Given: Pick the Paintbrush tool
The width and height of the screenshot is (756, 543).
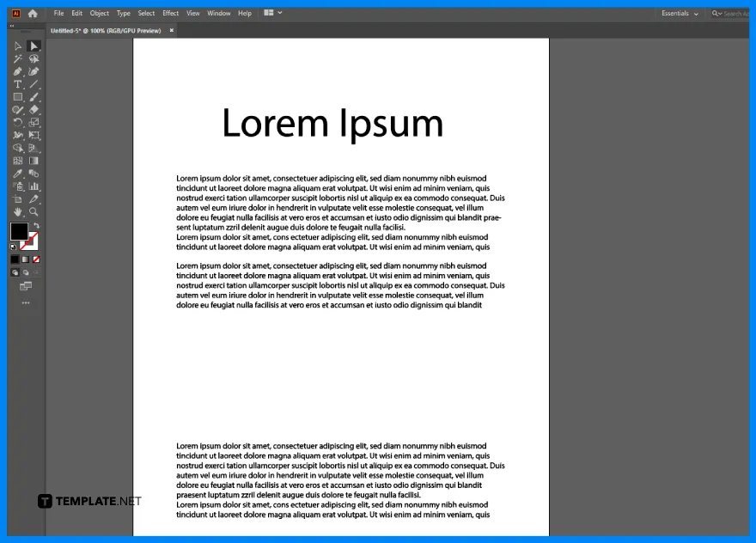Looking at the screenshot, I should click(34, 97).
